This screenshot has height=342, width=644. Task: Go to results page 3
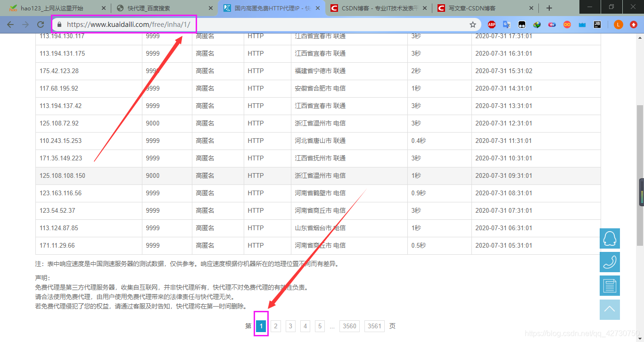(x=290, y=326)
